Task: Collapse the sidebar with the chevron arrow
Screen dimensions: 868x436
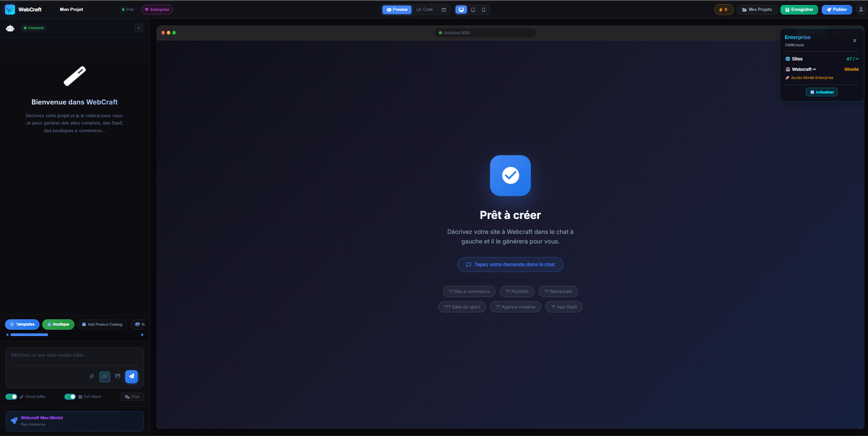Action: pyautogui.click(x=139, y=28)
